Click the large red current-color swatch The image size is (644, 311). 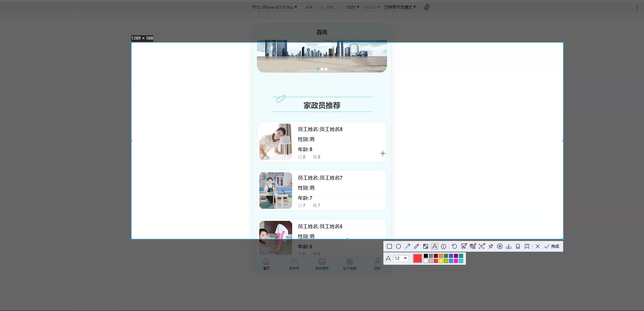coord(418,258)
